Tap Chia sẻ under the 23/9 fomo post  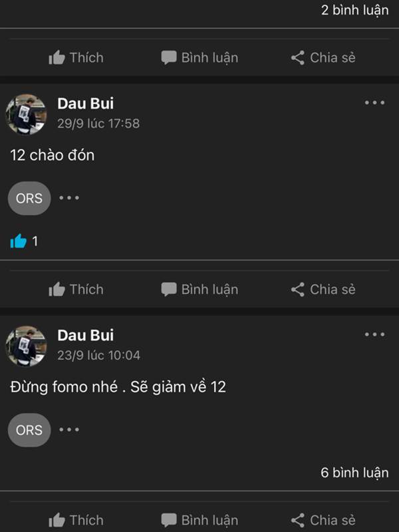pos(323,520)
